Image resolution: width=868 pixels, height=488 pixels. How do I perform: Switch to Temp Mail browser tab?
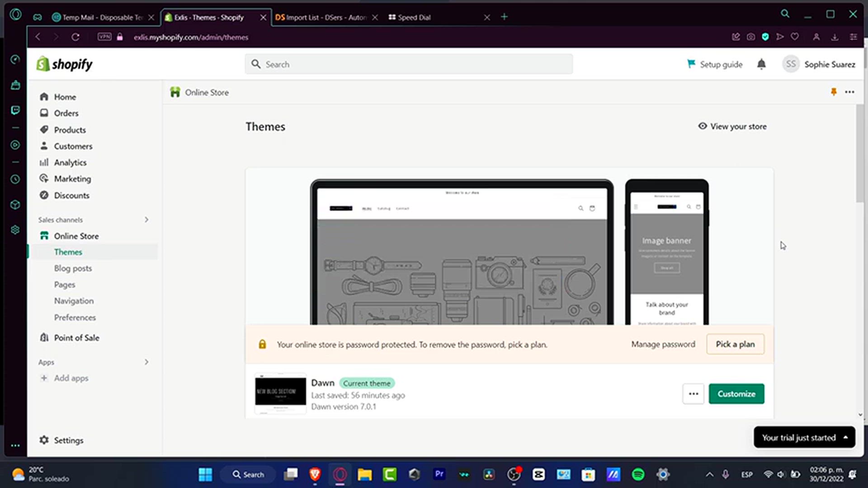pyautogui.click(x=103, y=17)
